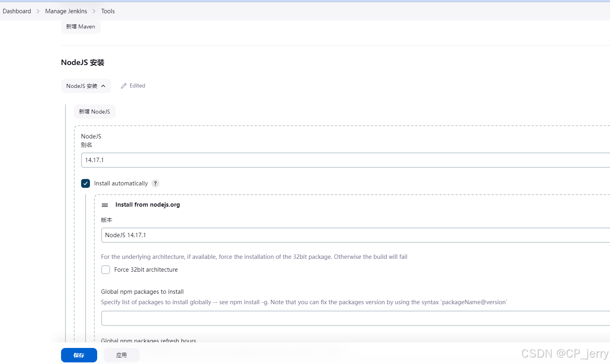Click chevron after Manage Jenkins breadcrumb
This screenshot has width=610, height=364.
click(x=94, y=11)
